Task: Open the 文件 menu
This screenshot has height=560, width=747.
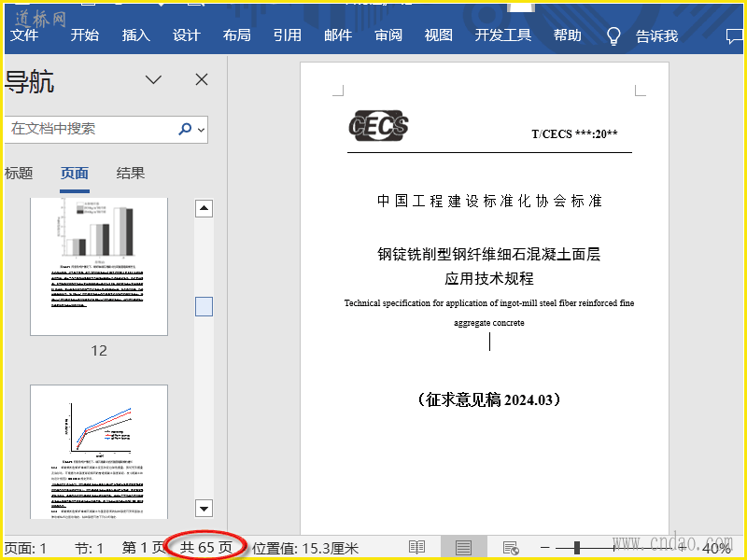Action: [x=24, y=35]
